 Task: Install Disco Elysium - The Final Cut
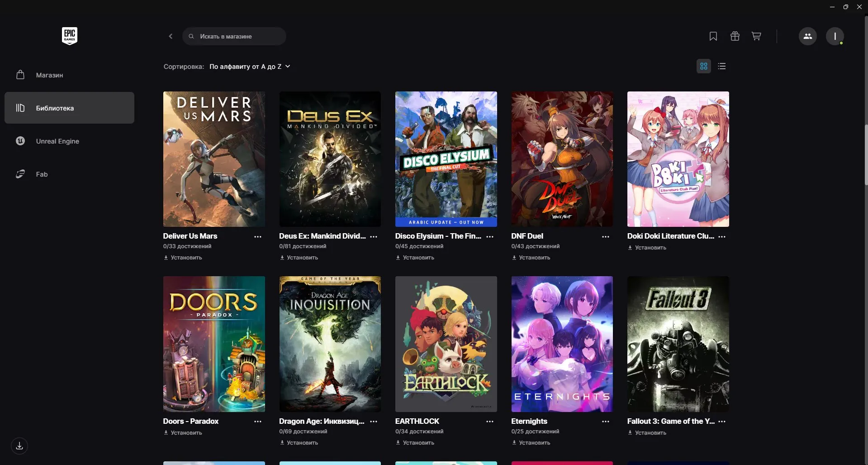coord(415,258)
